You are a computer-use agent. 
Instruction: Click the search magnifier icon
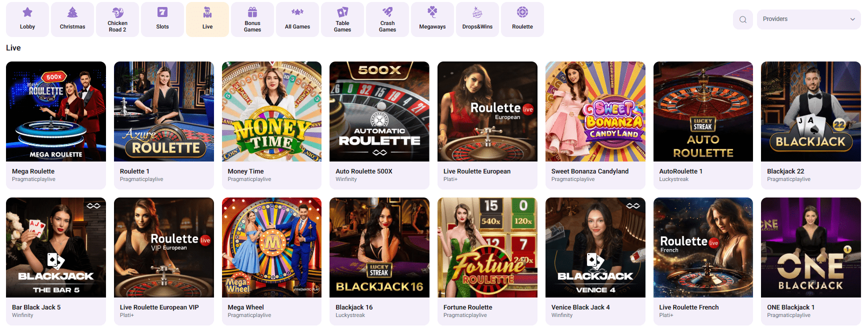743,19
